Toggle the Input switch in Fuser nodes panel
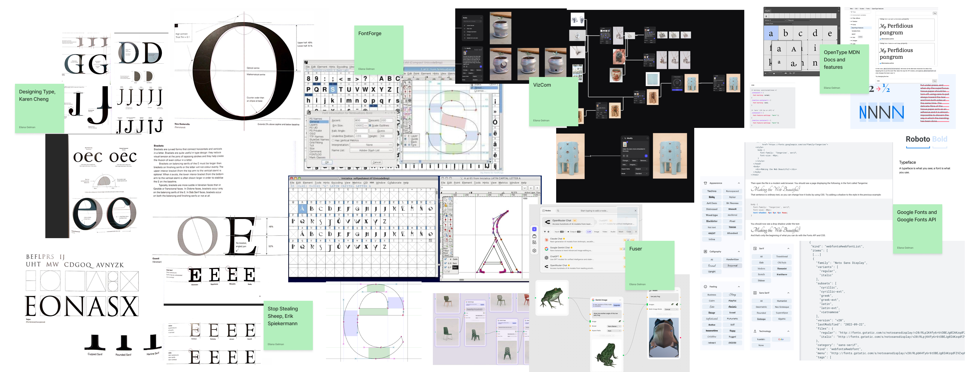The width and height of the screenshot is (980, 372). tap(562, 232)
